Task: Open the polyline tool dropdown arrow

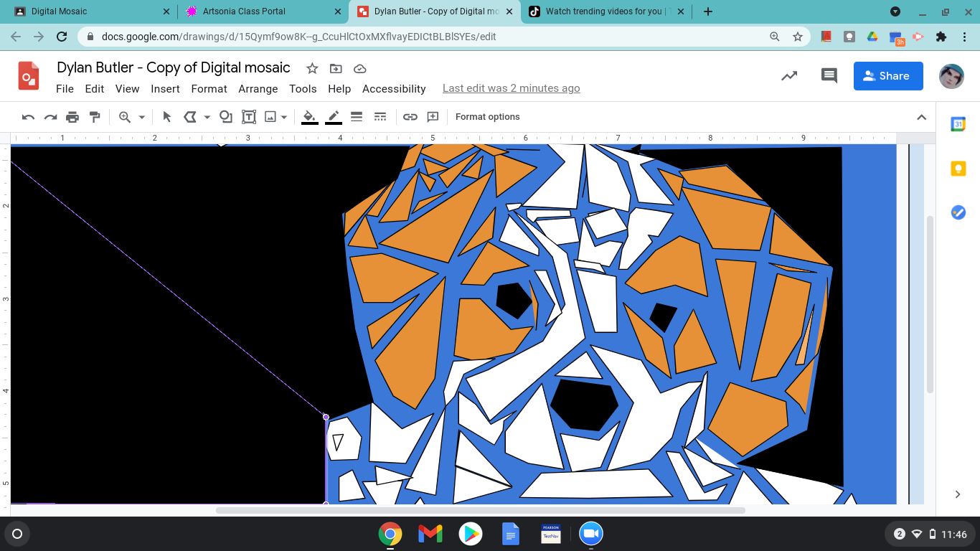Action: tap(207, 117)
